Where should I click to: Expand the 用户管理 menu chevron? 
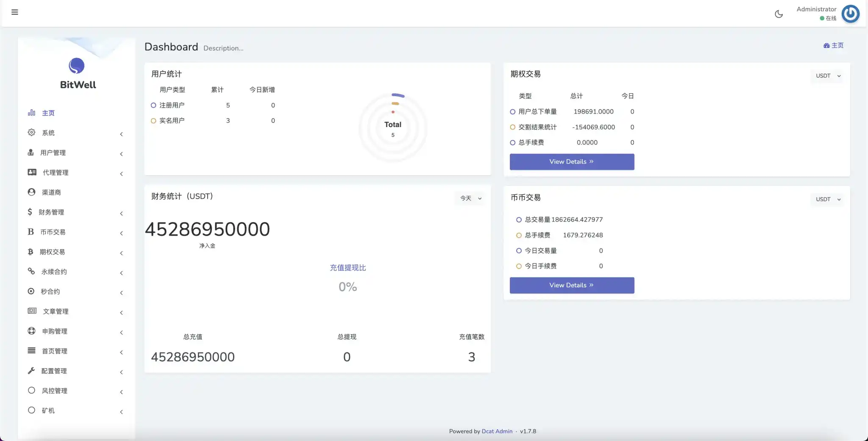121,154
